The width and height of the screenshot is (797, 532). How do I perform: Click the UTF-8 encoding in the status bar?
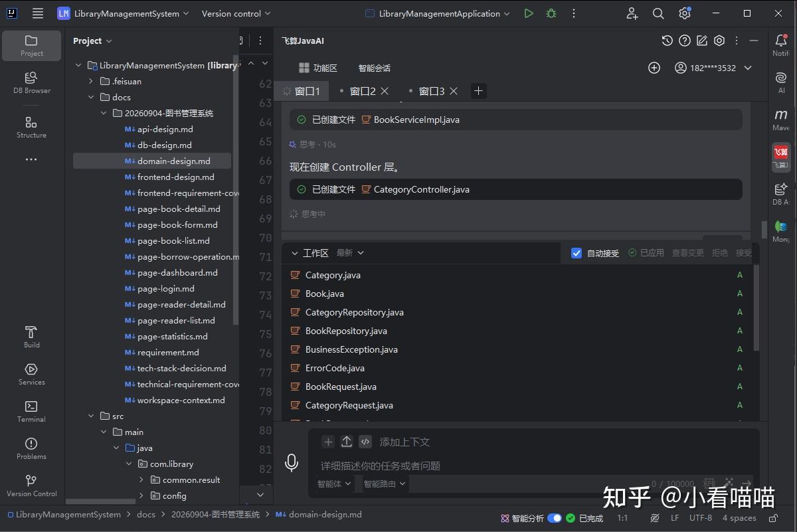(x=700, y=518)
